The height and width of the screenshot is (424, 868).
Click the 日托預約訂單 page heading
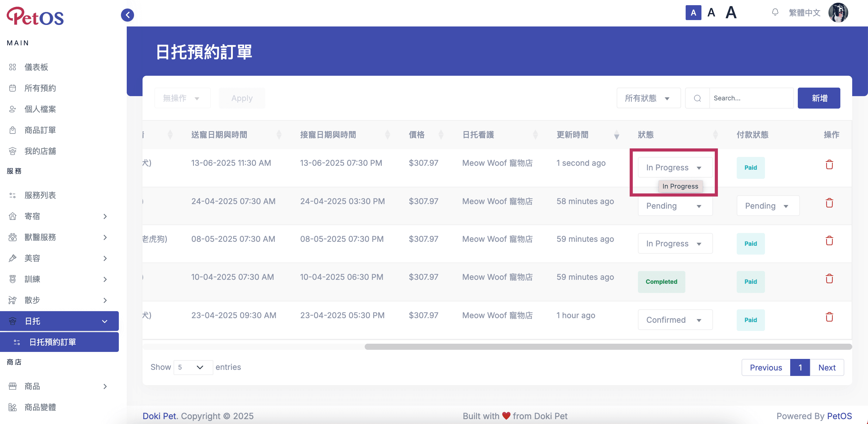click(x=204, y=52)
